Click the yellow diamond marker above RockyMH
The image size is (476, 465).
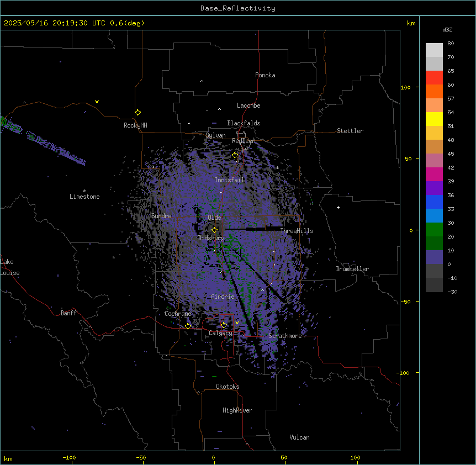click(137, 112)
